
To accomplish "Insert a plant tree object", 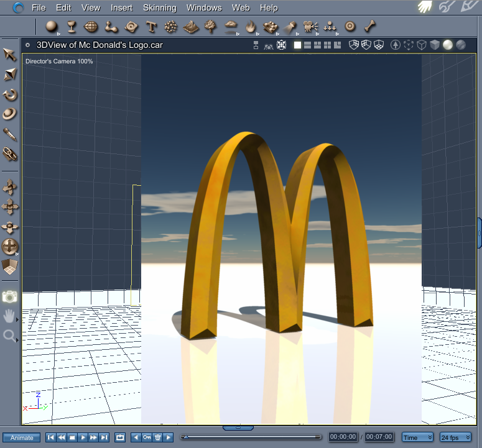I will [211, 27].
